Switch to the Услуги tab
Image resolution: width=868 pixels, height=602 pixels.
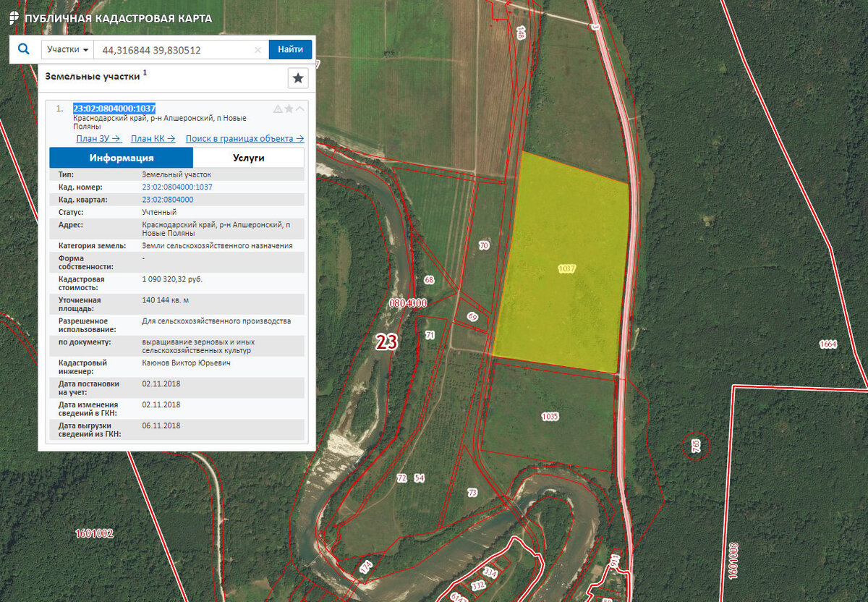(x=249, y=158)
